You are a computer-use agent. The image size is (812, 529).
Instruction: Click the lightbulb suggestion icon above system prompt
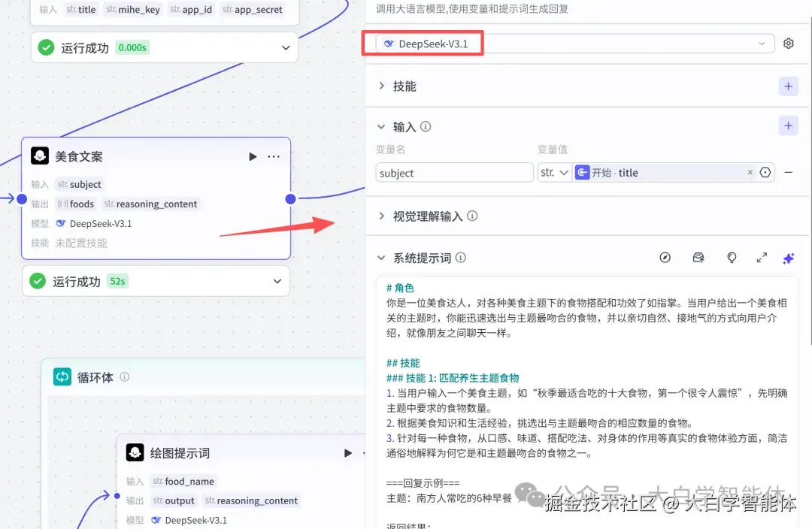tap(732, 258)
